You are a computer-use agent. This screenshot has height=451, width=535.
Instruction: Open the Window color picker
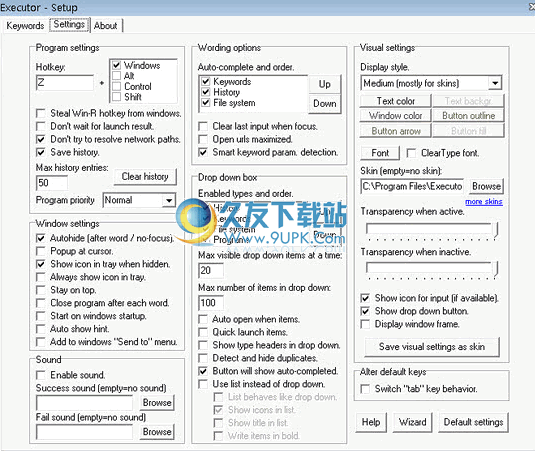[395, 116]
